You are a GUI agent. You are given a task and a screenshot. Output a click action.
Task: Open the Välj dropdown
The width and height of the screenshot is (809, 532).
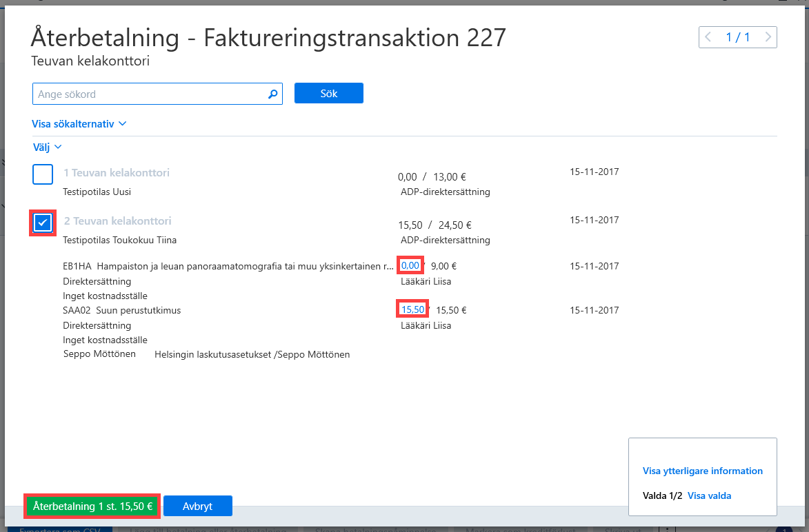(x=47, y=147)
